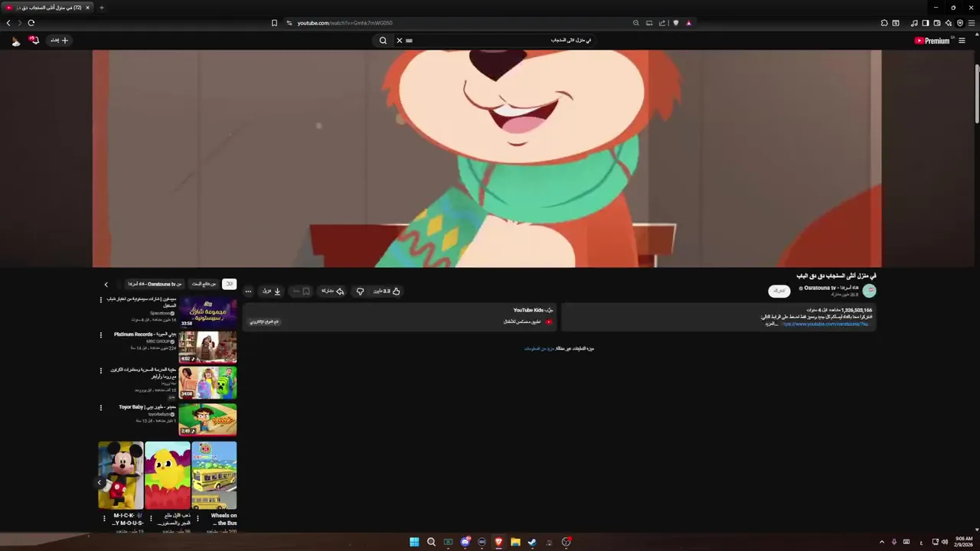
Task: Open the Wheels on the Bus short
Action: pyautogui.click(x=214, y=475)
